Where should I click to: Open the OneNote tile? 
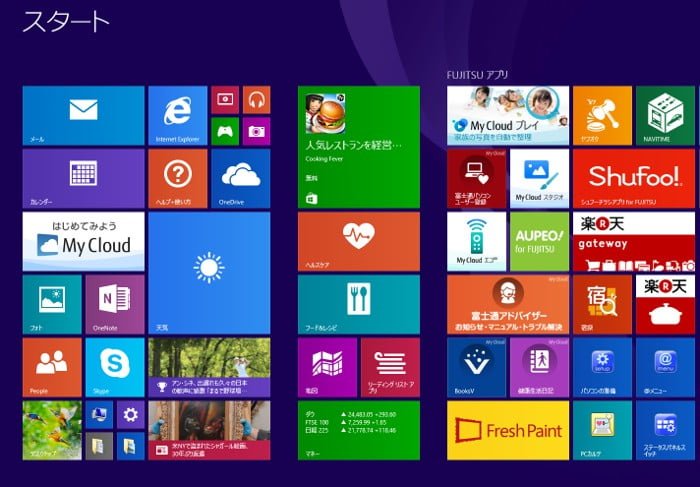[114, 304]
